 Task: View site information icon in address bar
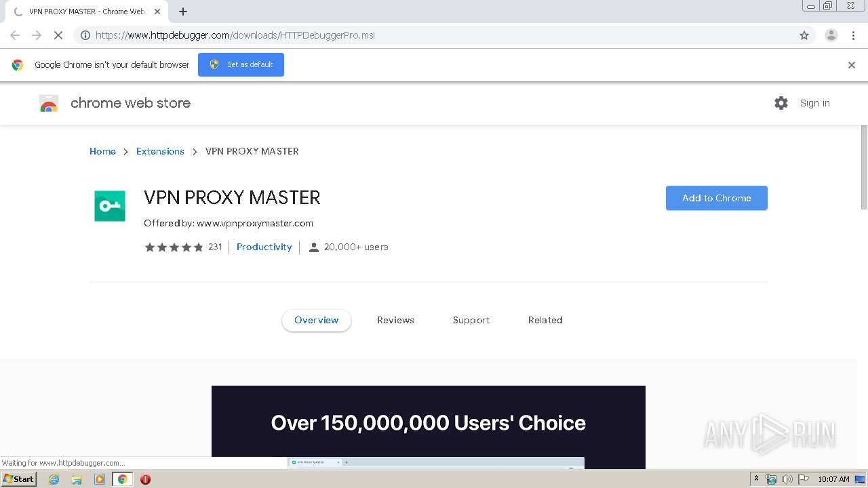pos(85,35)
